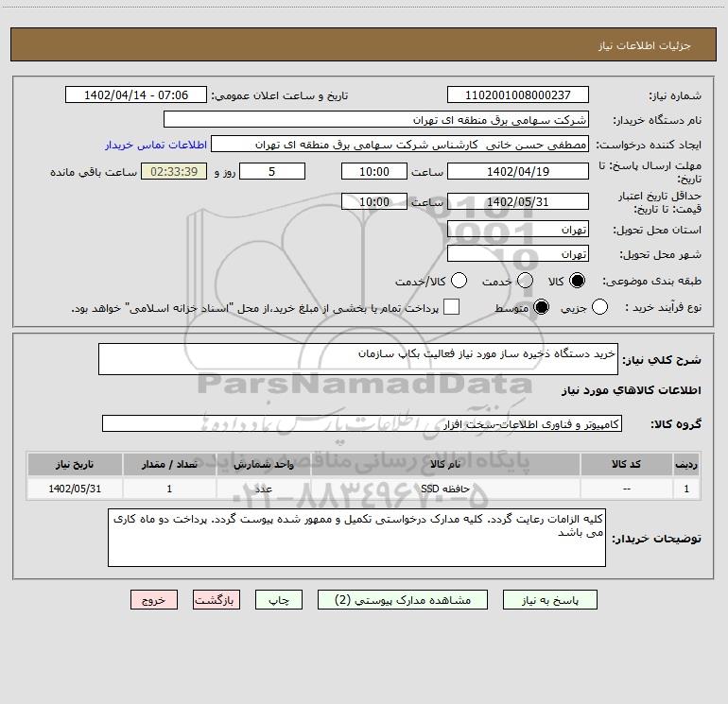Click the need number field 1102001008000237

pos(518,95)
